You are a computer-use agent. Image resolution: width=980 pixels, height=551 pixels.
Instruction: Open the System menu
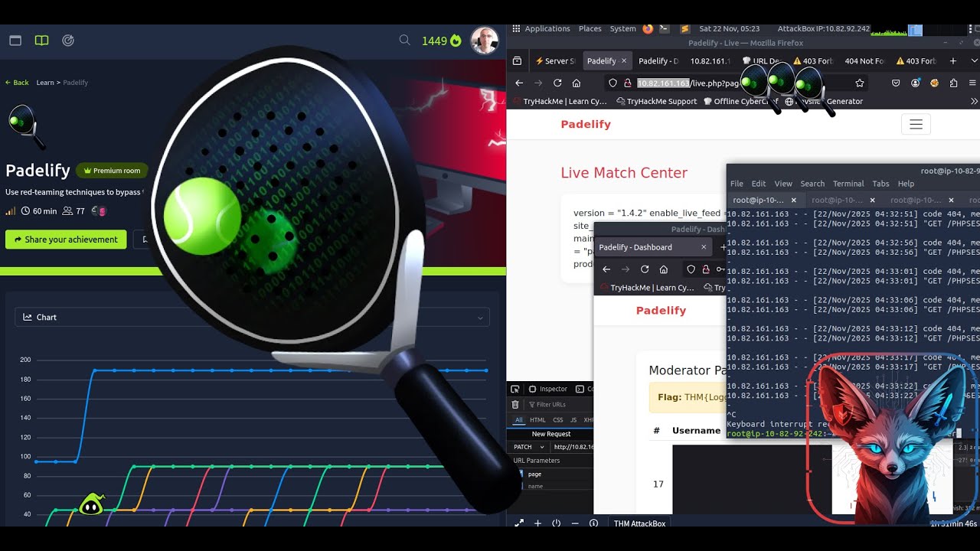coord(622,29)
